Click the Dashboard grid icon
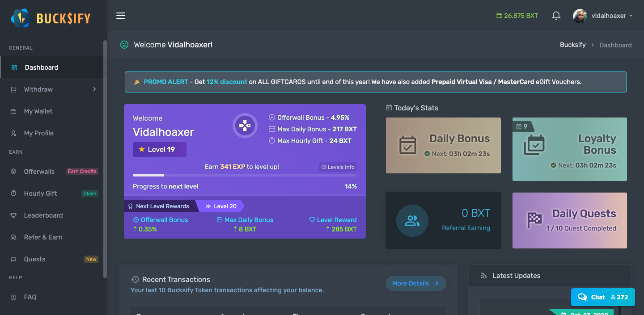Image resolution: width=644 pixels, height=315 pixels. point(14,67)
